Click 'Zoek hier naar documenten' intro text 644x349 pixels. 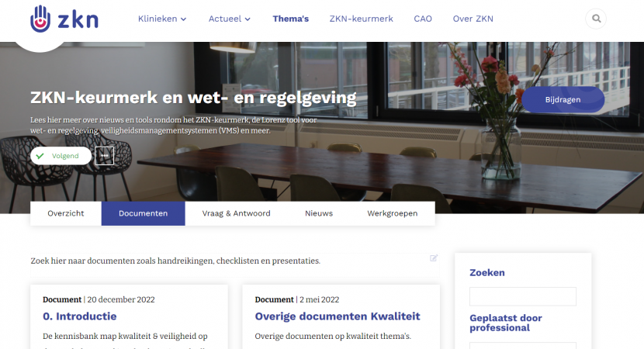[x=175, y=261]
